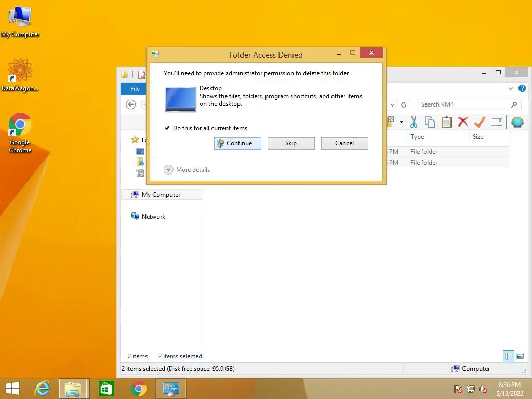Switch to details view icon in status bar
Image resolution: width=532 pixels, height=399 pixels.
click(509, 356)
